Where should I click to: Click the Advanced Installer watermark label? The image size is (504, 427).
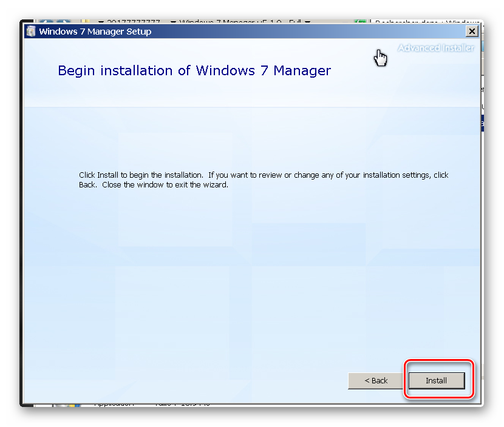435,48
